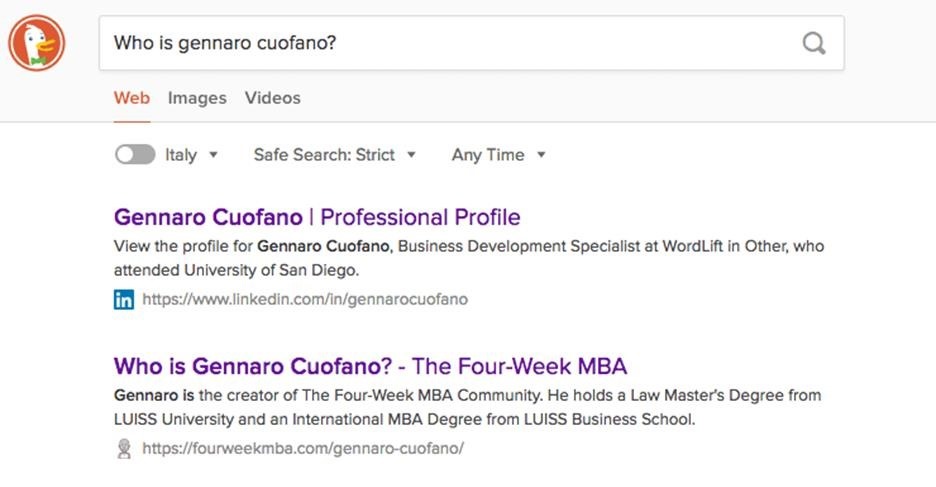Click the Four-Week MBA result description snippet
The width and height of the screenshot is (936, 487).
click(x=467, y=407)
